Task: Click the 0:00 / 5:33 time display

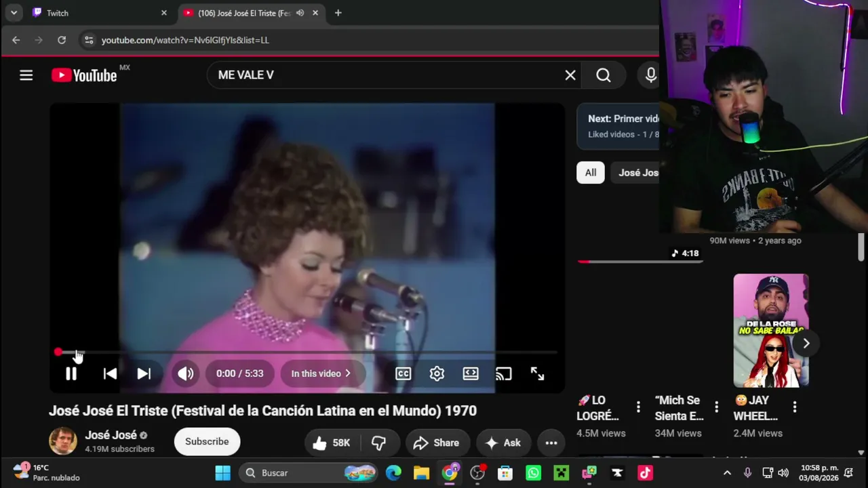Action: [x=239, y=373]
